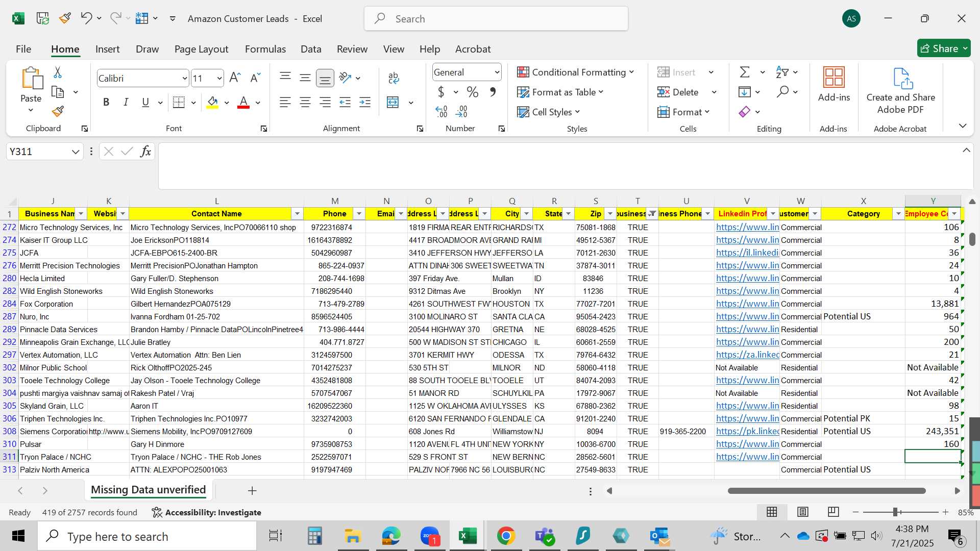Viewport: 980px width, 551px height.
Task: Toggle Italic formatting
Action: click(126, 102)
